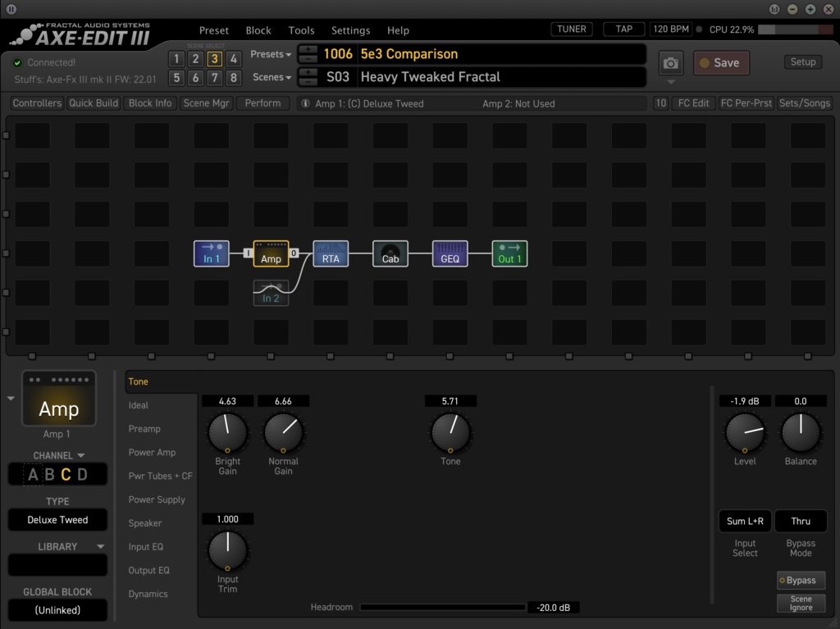
Task: Click the Level knob
Action: click(x=745, y=432)
